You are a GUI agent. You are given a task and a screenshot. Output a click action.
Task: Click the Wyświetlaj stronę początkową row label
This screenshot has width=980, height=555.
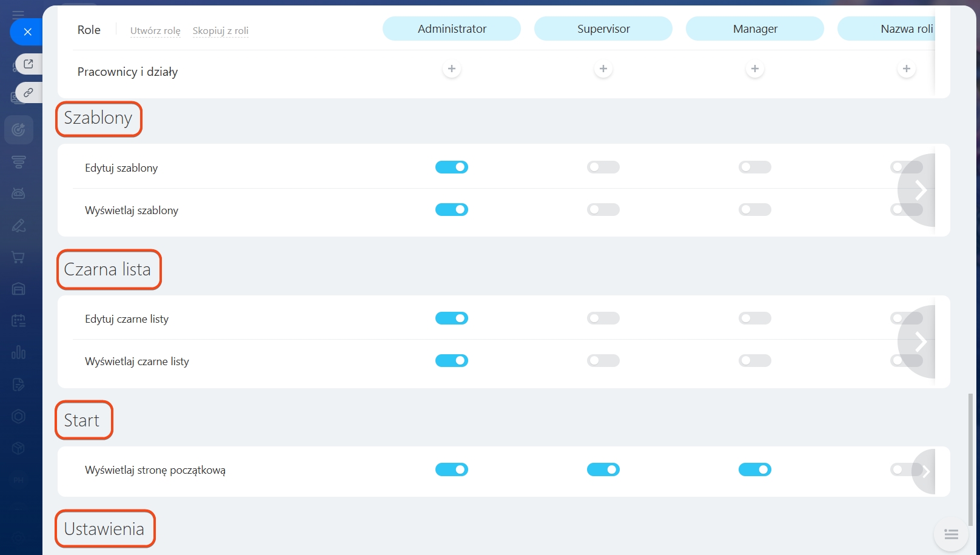155,470
